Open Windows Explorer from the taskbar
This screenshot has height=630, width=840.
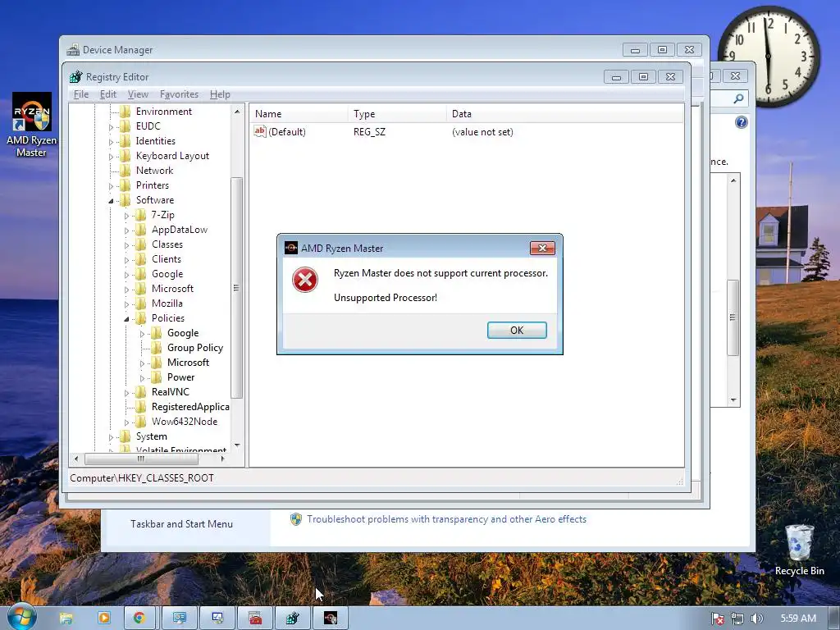[x=66, y=619]
